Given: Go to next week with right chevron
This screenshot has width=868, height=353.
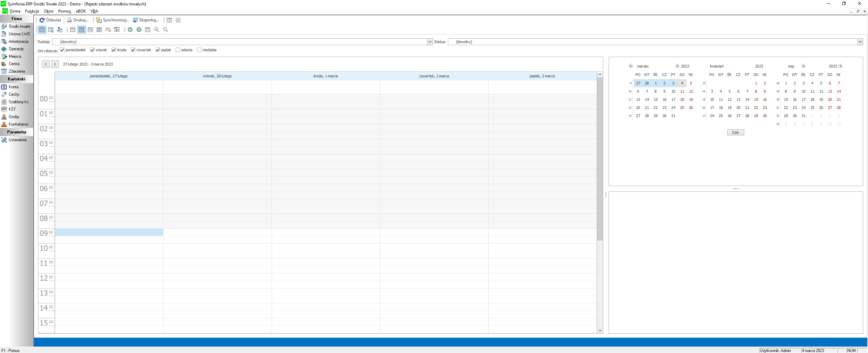Looking at the screenshot, I should click(x=55, y=64).
